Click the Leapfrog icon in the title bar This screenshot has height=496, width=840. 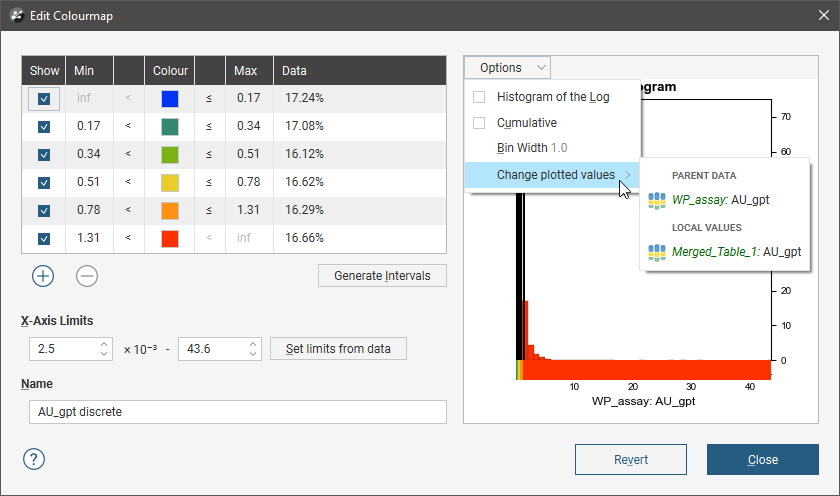(x=15, y=15)
